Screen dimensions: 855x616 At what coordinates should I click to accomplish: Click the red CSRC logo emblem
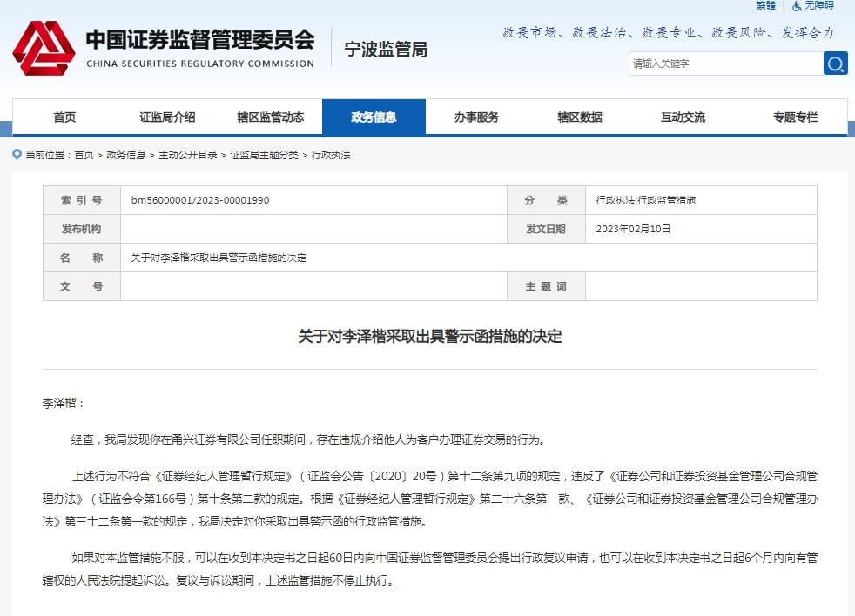point(44,49)
